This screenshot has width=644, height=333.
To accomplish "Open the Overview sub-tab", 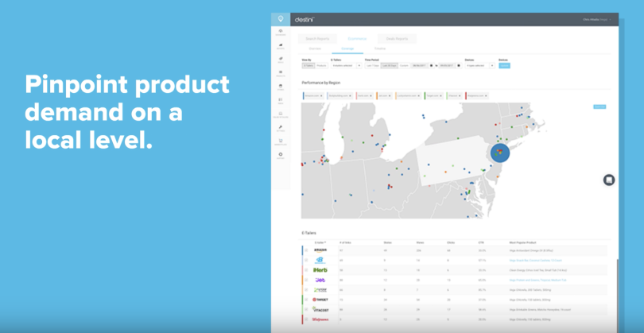I will coord(316,48).
